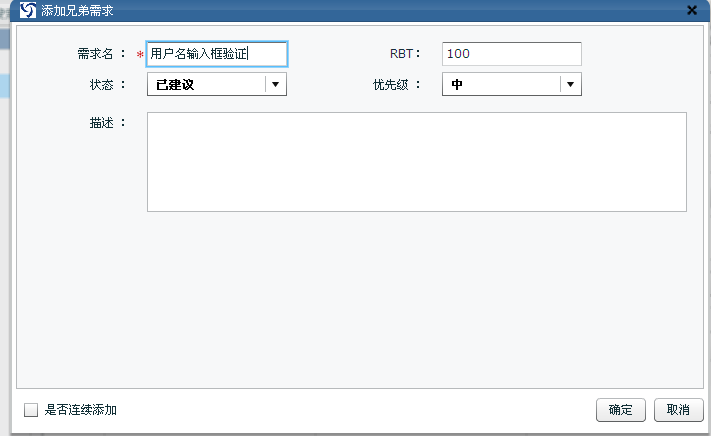Click the 添加兄弟需求 title bar text
Screen dimensions: 711x436
coord(77,10)
